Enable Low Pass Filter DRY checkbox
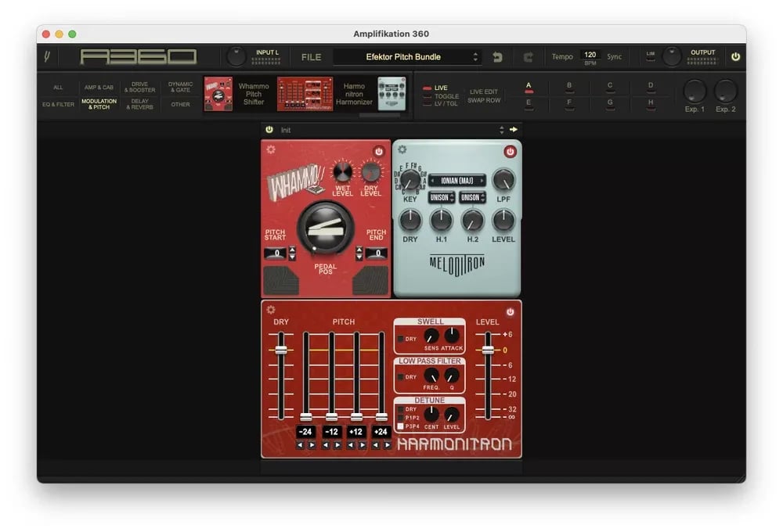This screenshot has height=532, width=783. (x=400, y=377)
